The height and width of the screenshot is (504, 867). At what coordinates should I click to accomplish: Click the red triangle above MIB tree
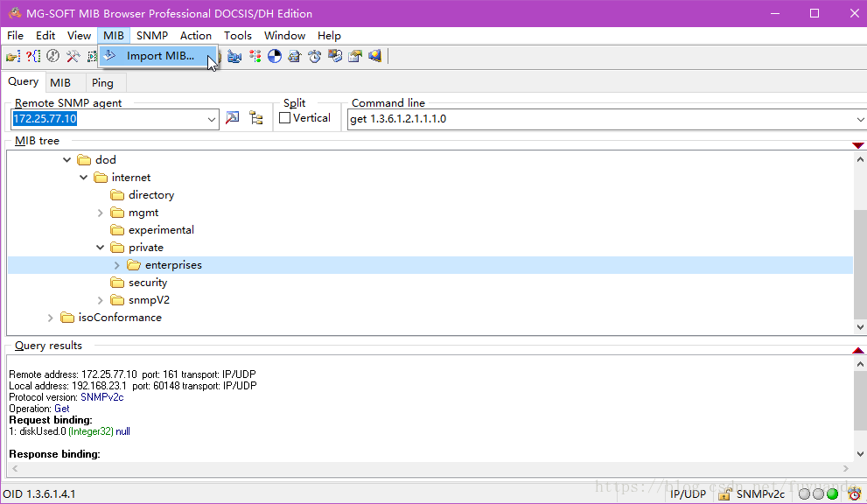pyautogui.click(x=858, y=145)
